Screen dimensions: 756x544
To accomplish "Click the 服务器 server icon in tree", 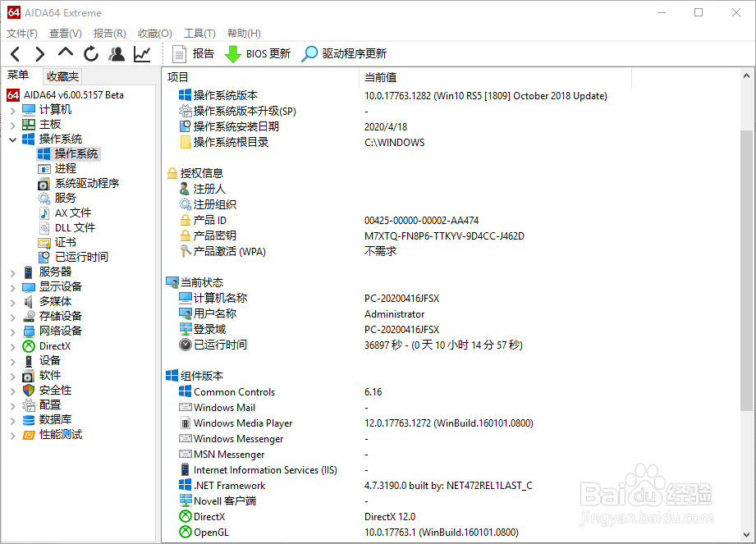I will pyautogui.click(x=29, y=272).
